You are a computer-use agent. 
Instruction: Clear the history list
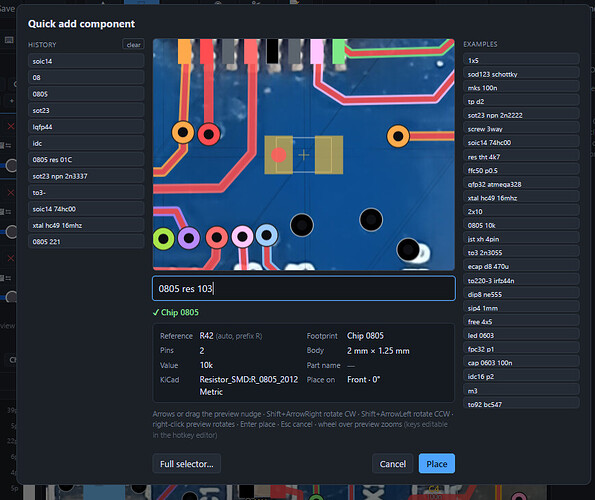(133, 45)
